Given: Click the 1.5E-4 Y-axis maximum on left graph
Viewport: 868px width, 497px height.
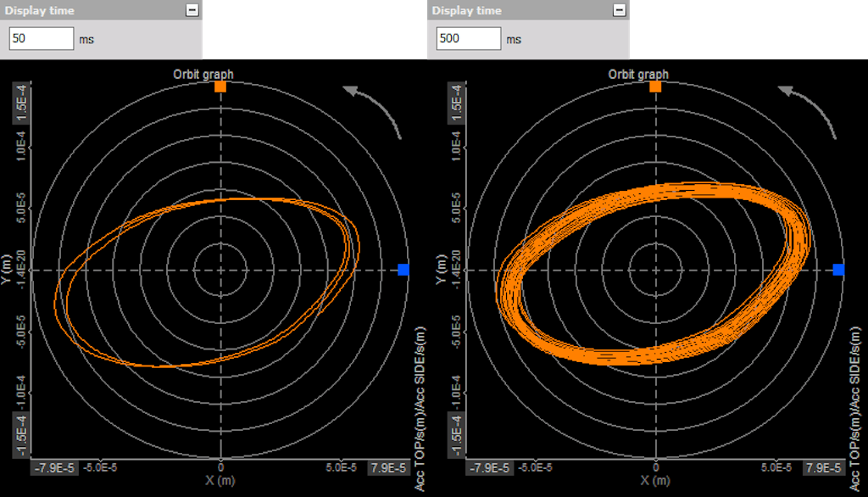Looking at the screenshot, I should pos(21,104).
